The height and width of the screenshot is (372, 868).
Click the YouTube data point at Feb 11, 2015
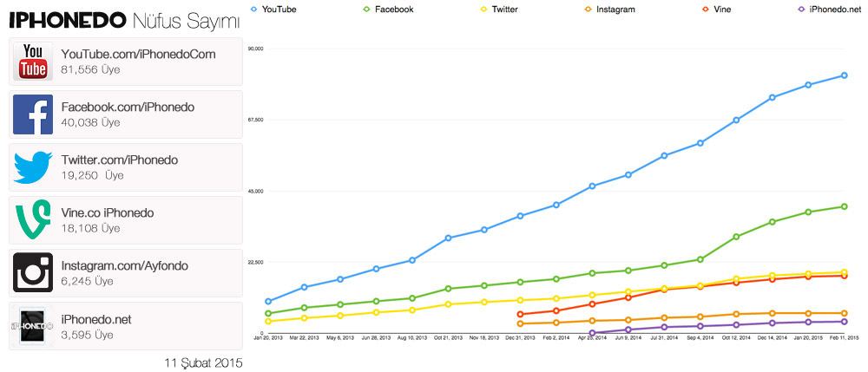click(x=845, y=75)
